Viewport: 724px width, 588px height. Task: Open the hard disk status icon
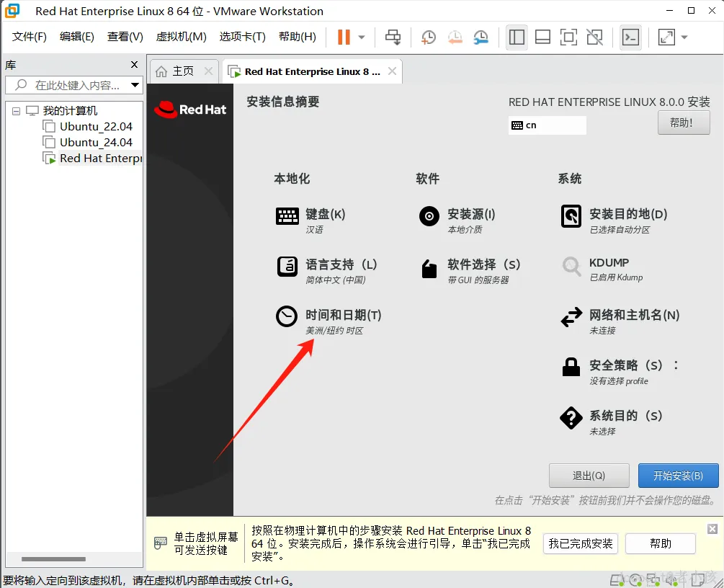(x=615, y=580)
